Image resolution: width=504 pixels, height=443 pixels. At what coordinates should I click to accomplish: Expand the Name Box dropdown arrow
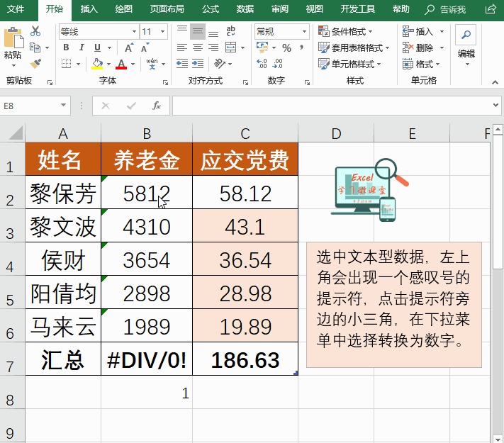point(63,105)
